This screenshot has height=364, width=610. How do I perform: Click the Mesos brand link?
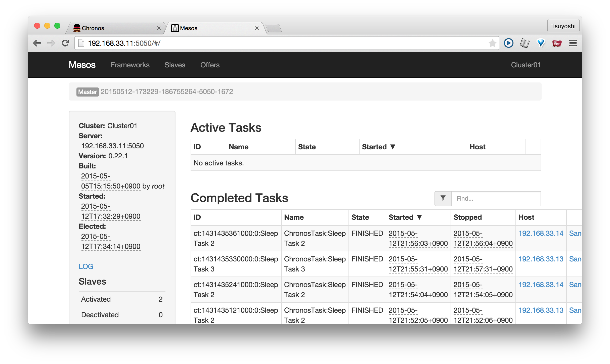click(82, 65)
